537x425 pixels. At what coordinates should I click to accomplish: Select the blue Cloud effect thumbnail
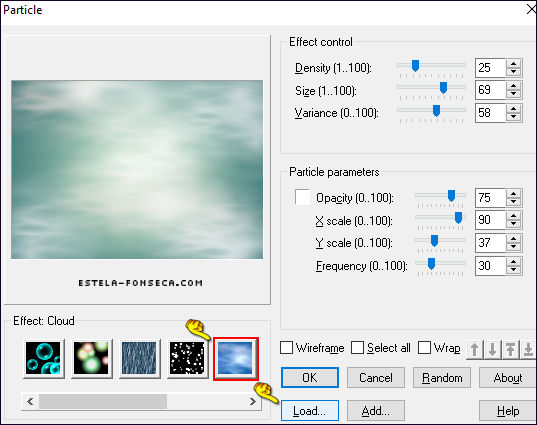point(235,358)
